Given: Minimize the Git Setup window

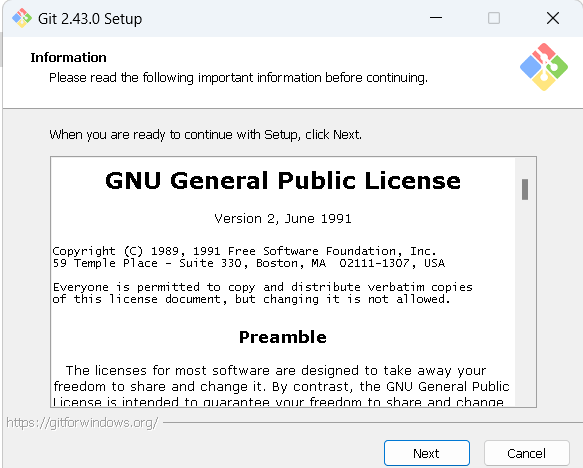Looking at the screenshot, I should click(436, 18).
